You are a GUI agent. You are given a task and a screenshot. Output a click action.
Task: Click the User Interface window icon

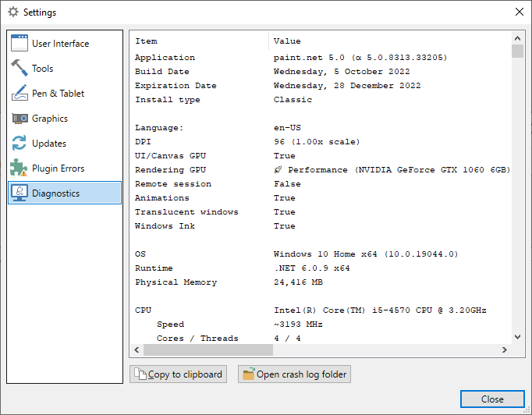[20, 43]
